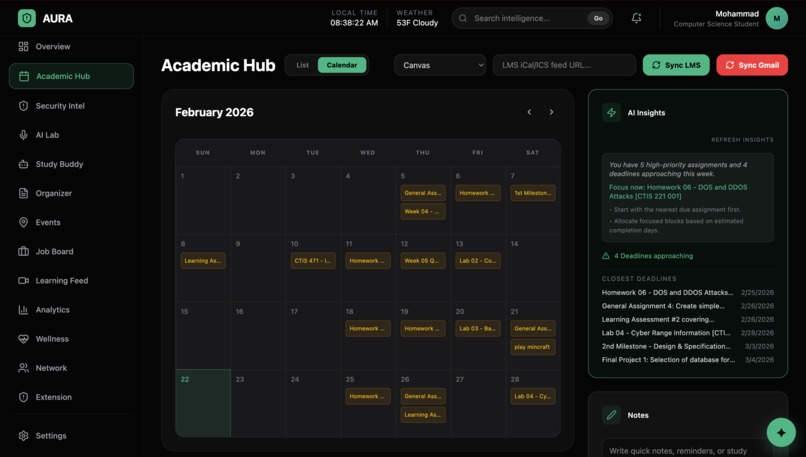
Task: Switch to List view
Action: (303, 65)
